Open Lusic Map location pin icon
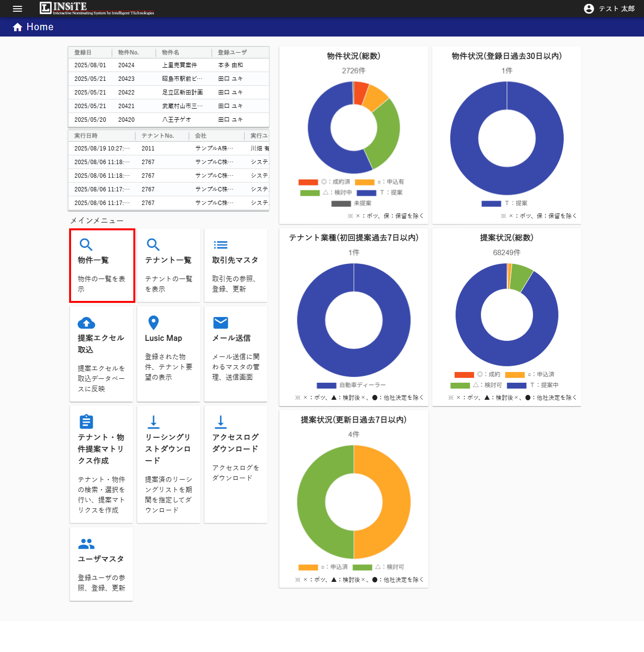 (153, 323)
